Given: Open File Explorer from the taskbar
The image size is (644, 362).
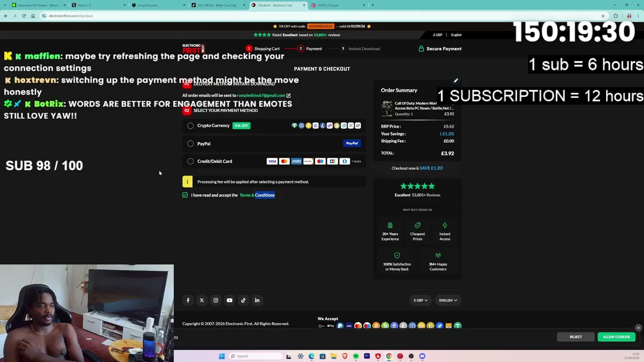Looking at the screenshot, I should (334, 356).
